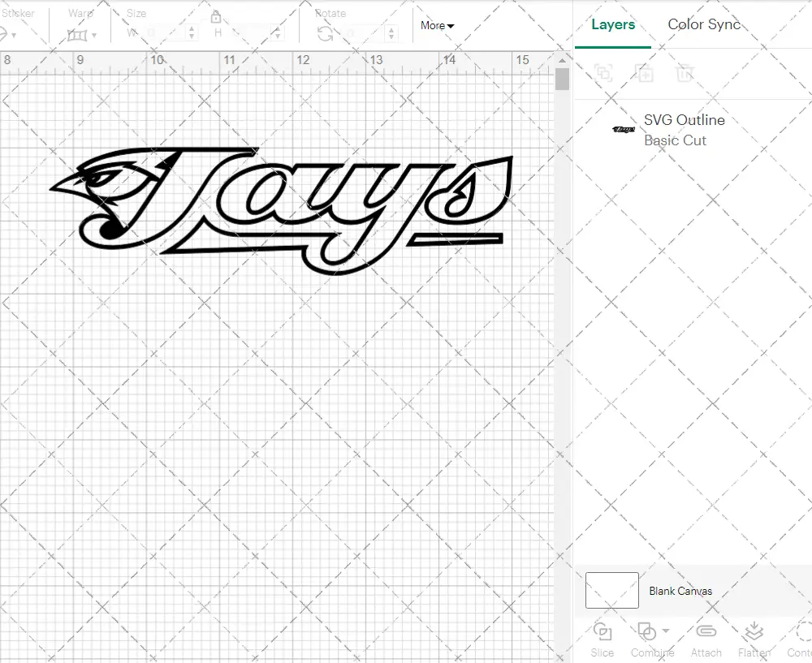Open the More dropdown menu
The width and height of the screenshot is (812, 663).
click(x=437, y=26)
